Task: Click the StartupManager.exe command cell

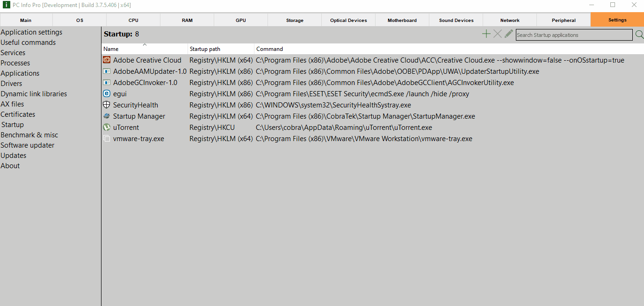Action: coord(365,116)
